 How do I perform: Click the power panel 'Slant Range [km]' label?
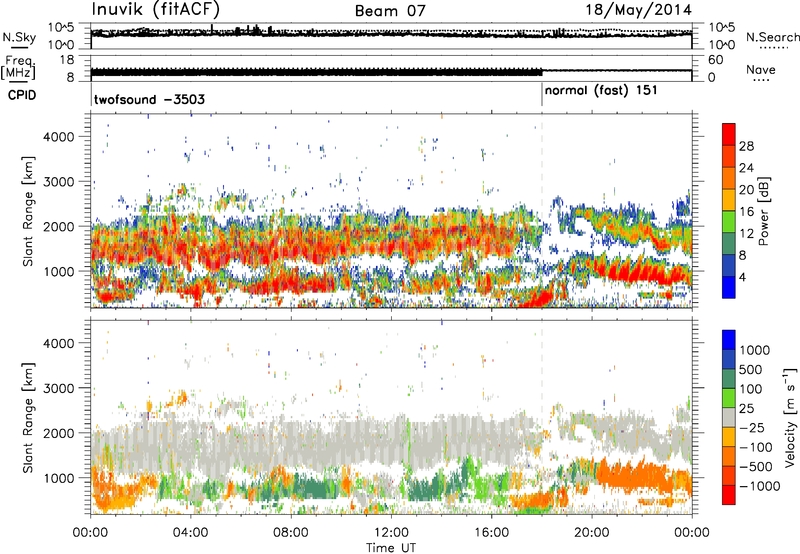coord(29,211)
